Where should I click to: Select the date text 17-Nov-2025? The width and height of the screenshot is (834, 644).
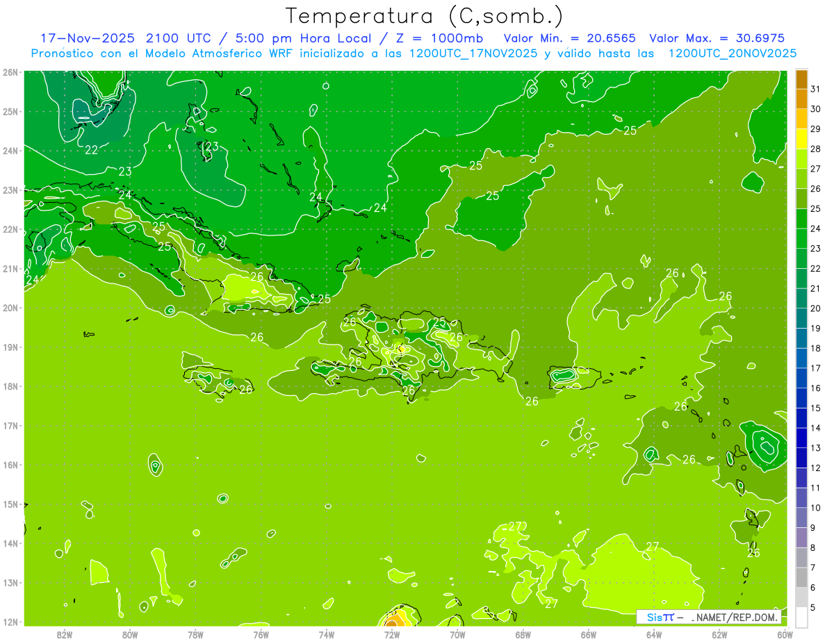coord(87,38)
